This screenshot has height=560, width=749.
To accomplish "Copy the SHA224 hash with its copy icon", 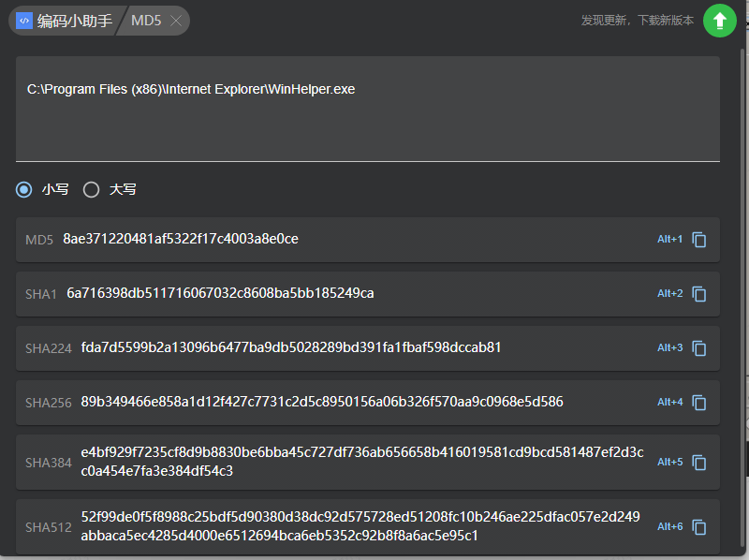I will (699, 348).
